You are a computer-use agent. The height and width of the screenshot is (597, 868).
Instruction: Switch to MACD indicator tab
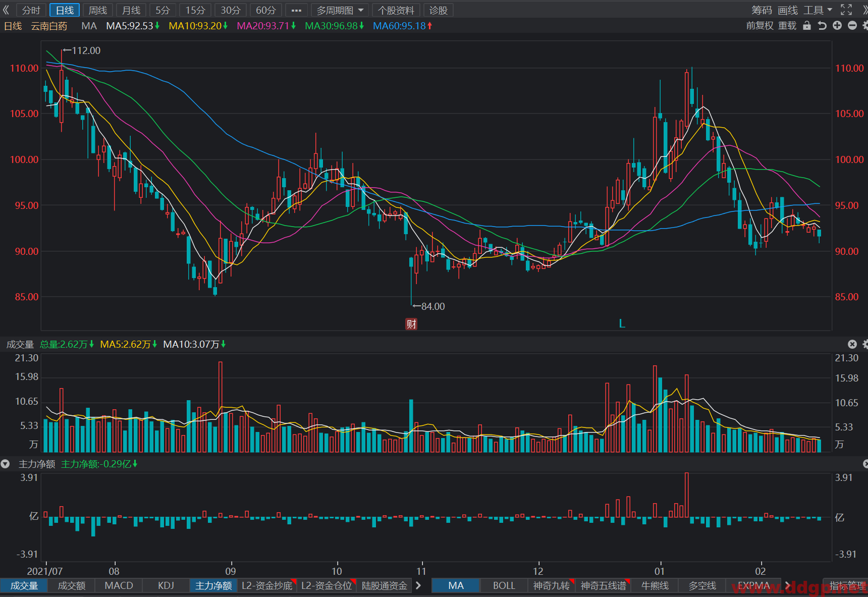tap(119, 585)
